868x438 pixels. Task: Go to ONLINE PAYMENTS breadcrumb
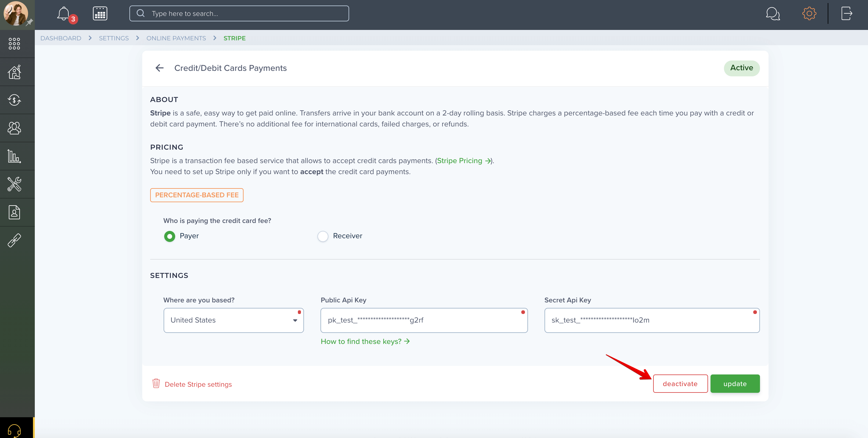point(176,38)
